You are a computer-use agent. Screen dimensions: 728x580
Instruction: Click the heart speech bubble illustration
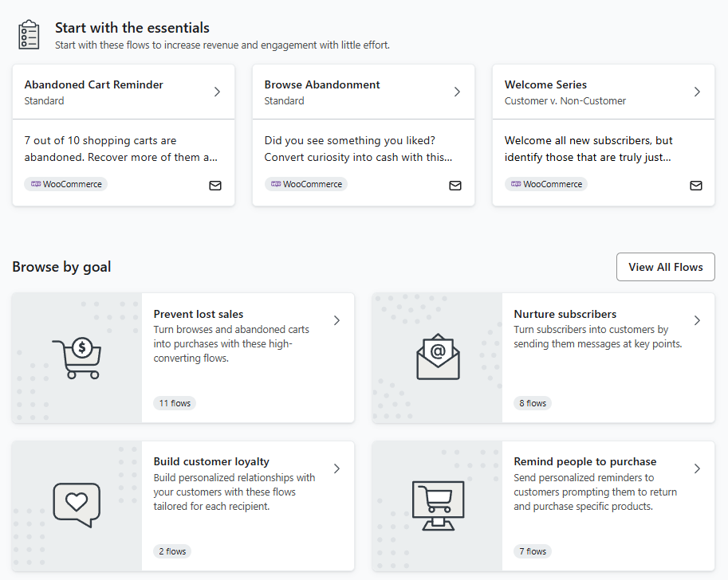click(x=77, y=505)
